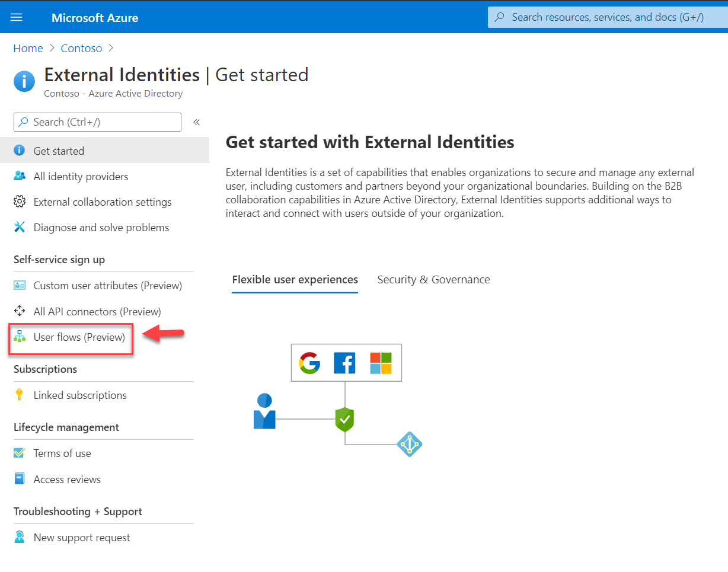Click the Google logo in diagram

pos(309,363)
